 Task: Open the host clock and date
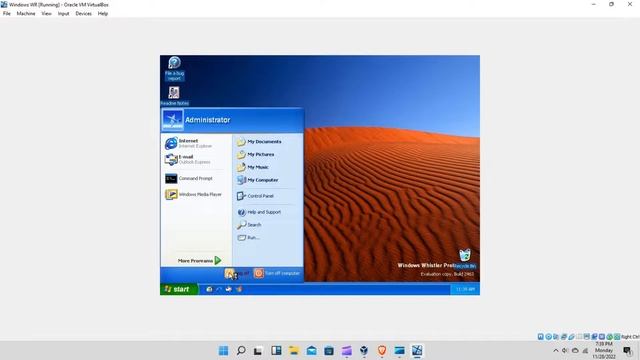tap(604, 351)
